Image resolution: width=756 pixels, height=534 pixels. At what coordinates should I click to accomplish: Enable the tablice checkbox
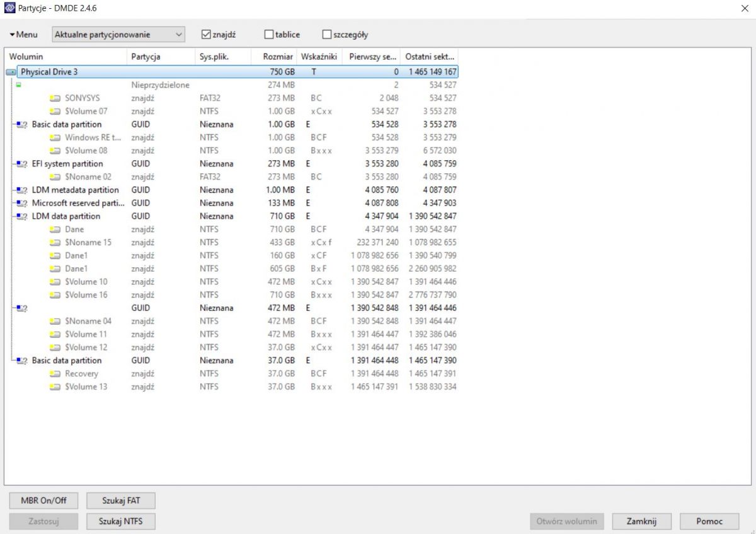click(269, 35)
